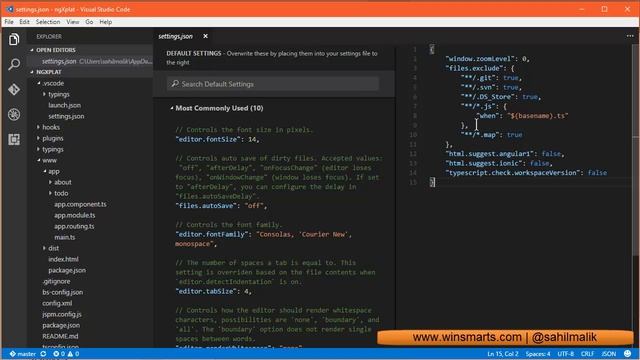Close the settings.json tab
The image size is (640, 360).
pos(205,36)
